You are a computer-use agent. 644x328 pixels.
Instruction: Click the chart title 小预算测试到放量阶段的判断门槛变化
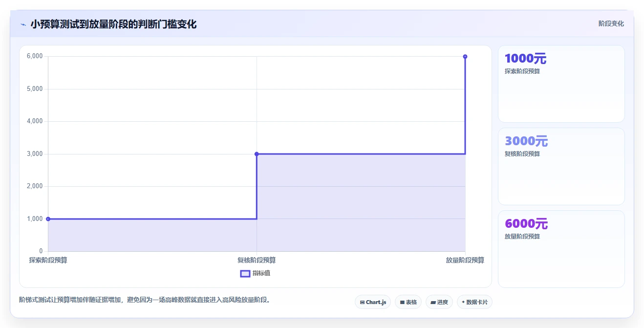tap(113, 24)
